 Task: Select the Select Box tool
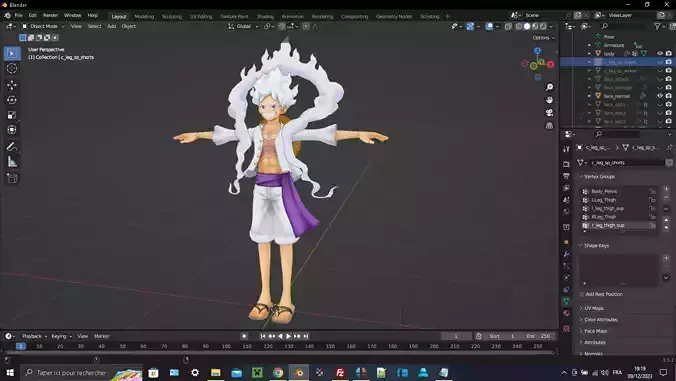pos(12,53)
